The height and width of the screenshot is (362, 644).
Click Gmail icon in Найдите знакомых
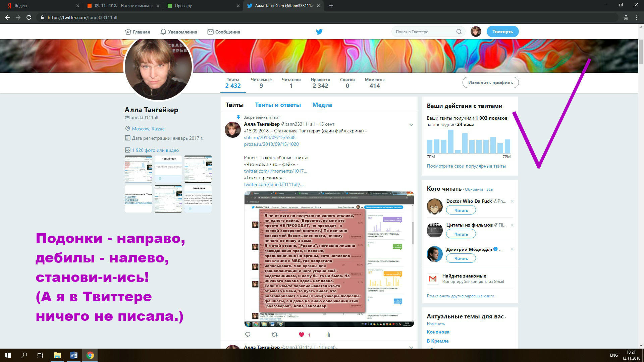coord(433,279)
